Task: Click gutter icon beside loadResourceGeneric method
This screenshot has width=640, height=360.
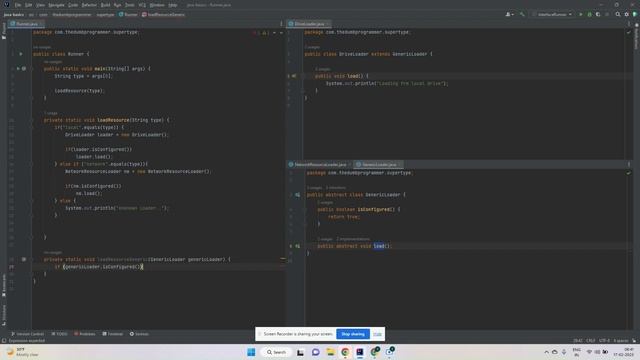Action: 24,259
